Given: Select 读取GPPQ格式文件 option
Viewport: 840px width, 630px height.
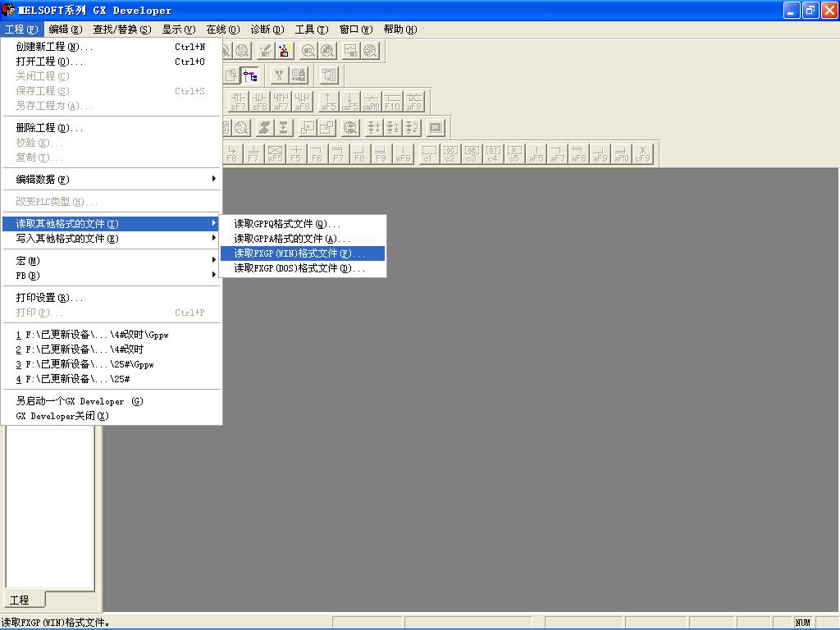Looking at the screenshot, I should pos(287,224).
